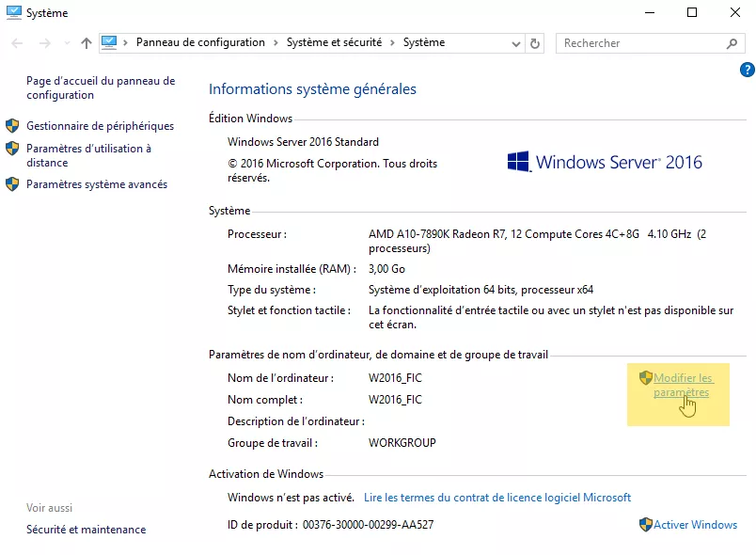Image resolution: width=756 pixels, height=555 pixels.
Task: Click Informations système générales heading
Action: (x=312, y=89)
